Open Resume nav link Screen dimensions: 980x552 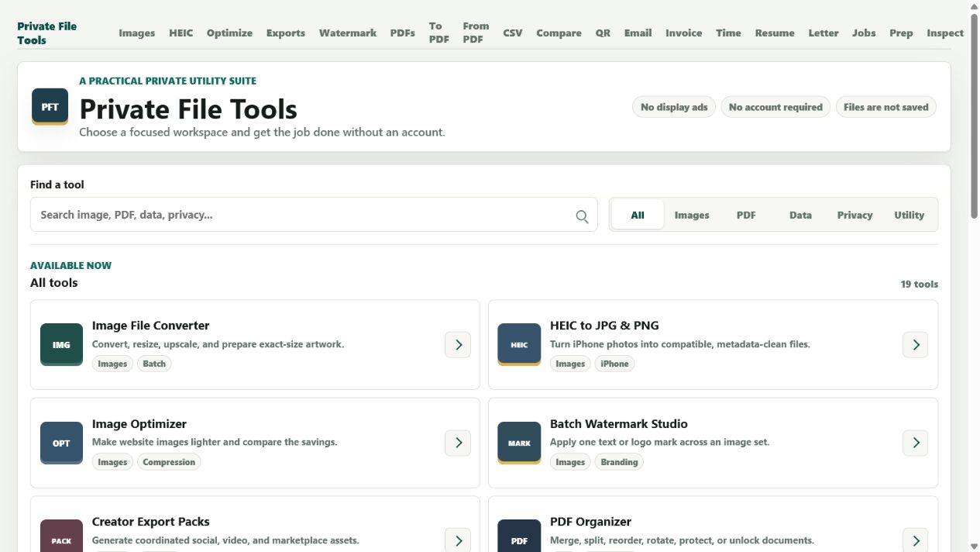click(775, 33)
